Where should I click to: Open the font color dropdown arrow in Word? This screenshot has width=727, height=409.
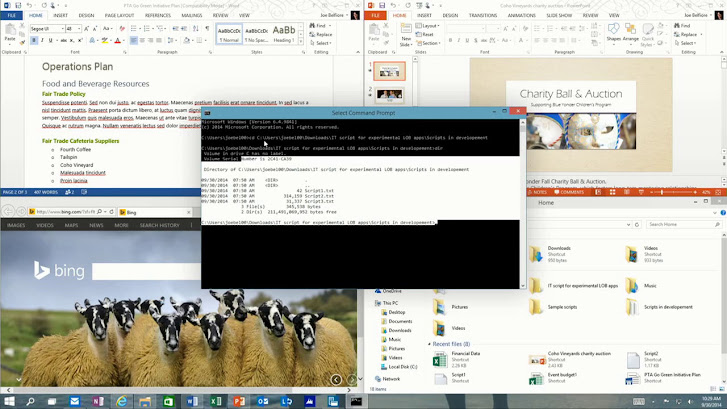(x=124, y=40)
